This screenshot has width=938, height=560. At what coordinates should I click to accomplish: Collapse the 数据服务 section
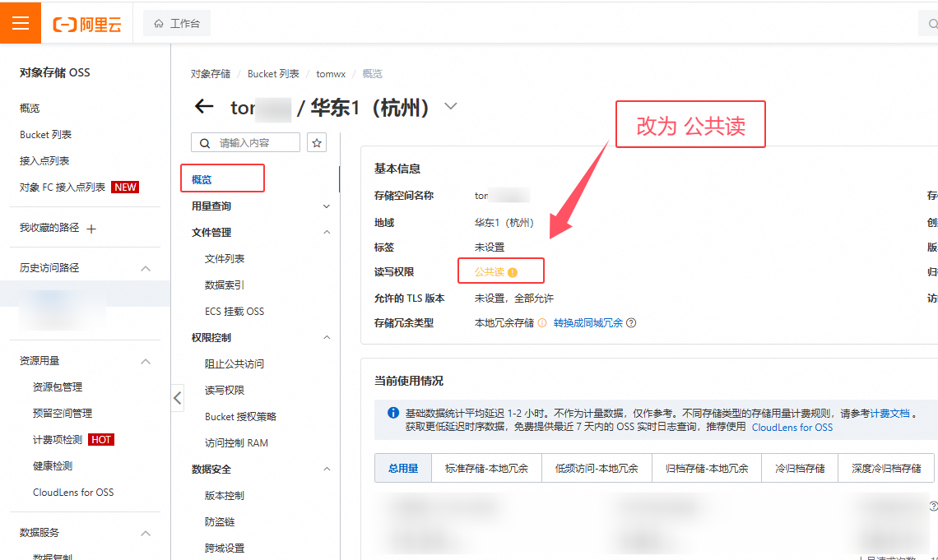146,533
